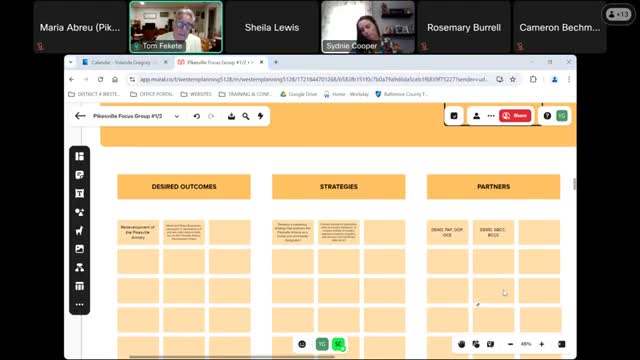
Task: Show more tools in left sidebar
Action: [80, 304]
